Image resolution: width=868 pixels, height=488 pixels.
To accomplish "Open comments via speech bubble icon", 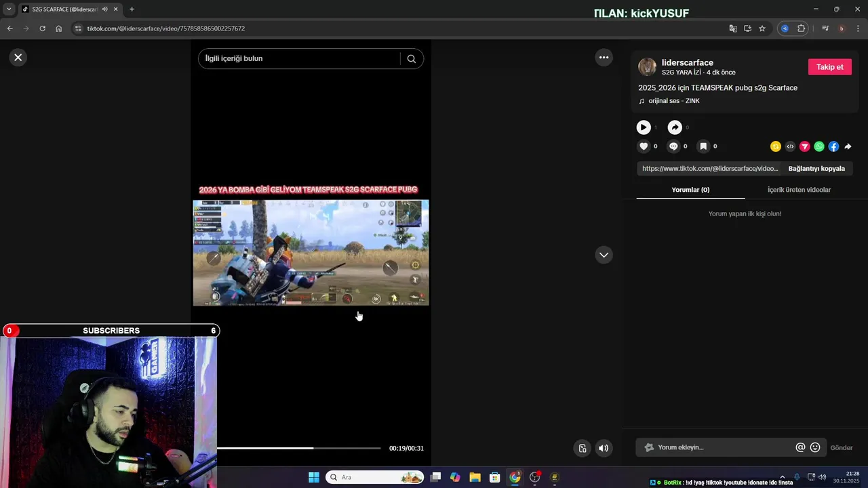I will click(673, 146).
